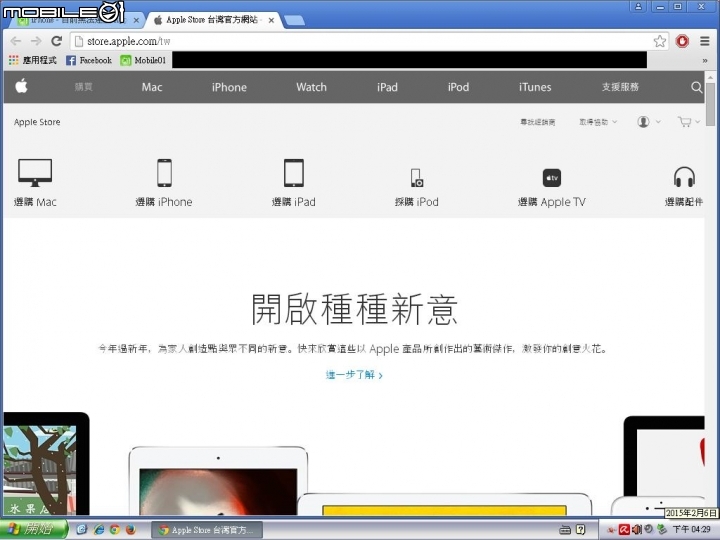Click the 選購 iPad link text
Image resolution: width=720 pixels, height=540 pixels.
(294, 202)
